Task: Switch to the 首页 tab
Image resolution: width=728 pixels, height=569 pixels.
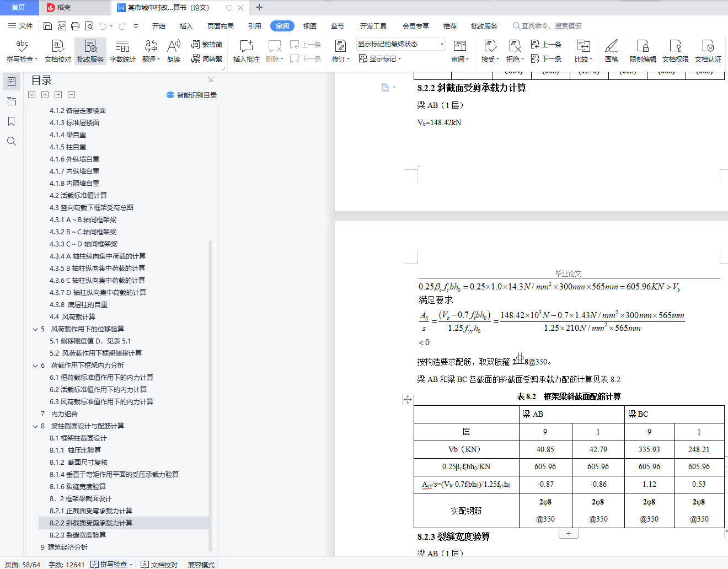Action: 18,8
